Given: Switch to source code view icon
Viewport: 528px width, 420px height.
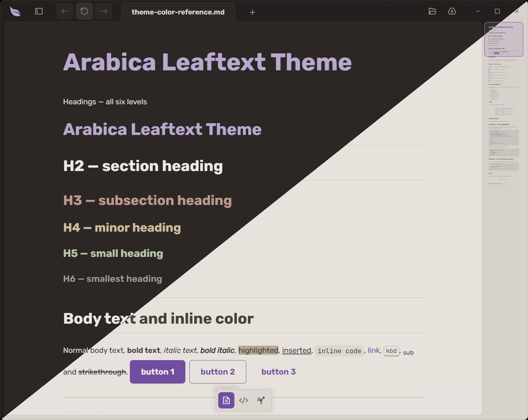Looking at the screenshot, I should coord(243,400).
